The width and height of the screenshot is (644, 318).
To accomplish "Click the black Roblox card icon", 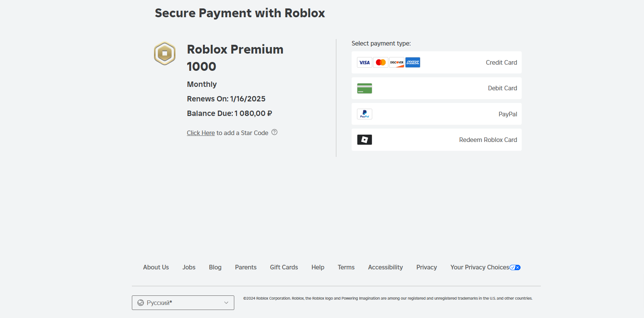I will [x=365, y=140].
